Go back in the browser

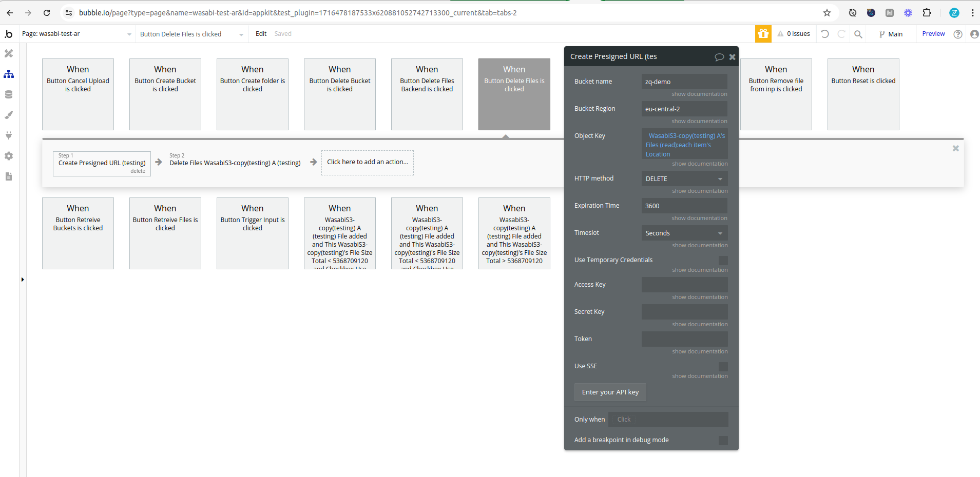coord(10,13)
